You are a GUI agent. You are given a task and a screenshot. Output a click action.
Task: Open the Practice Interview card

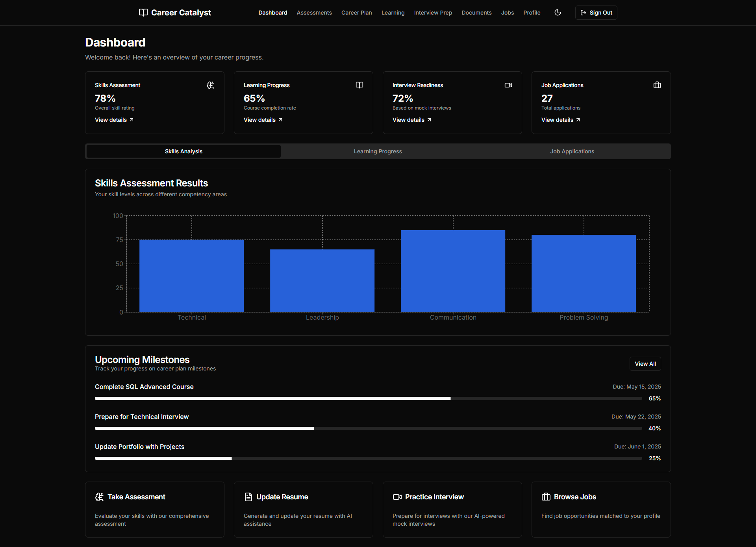pos(452,510)
